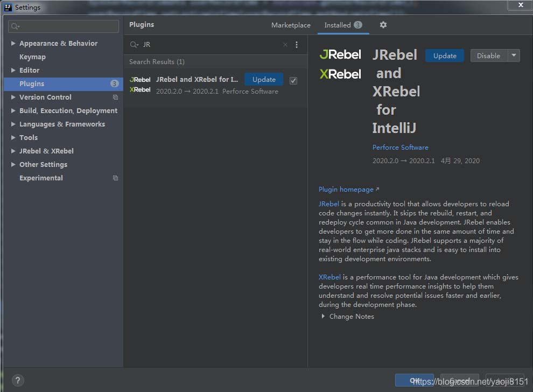The height and width of the screenshot is (392, 533).
Task: Click Experimental project-level icon
Action: click(116, 178)
